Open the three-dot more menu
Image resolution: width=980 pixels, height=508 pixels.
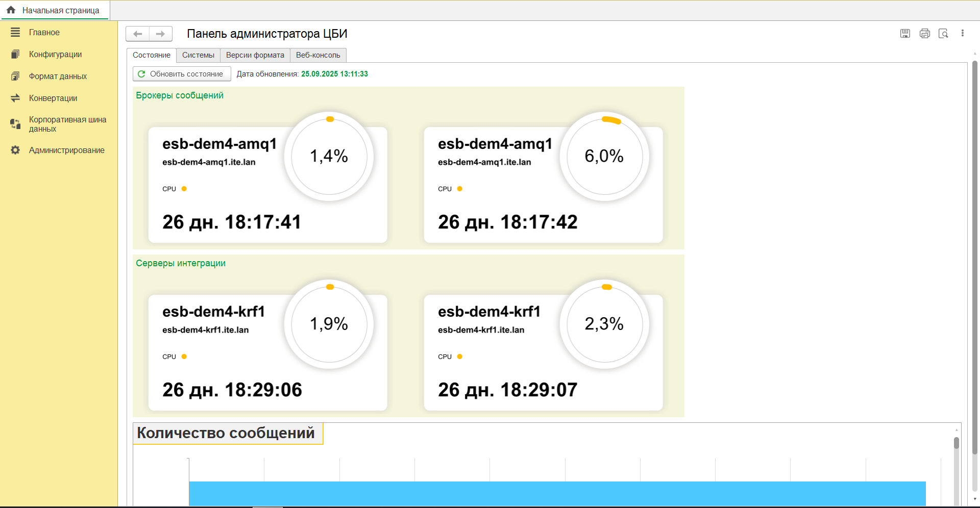coord(963,33)
